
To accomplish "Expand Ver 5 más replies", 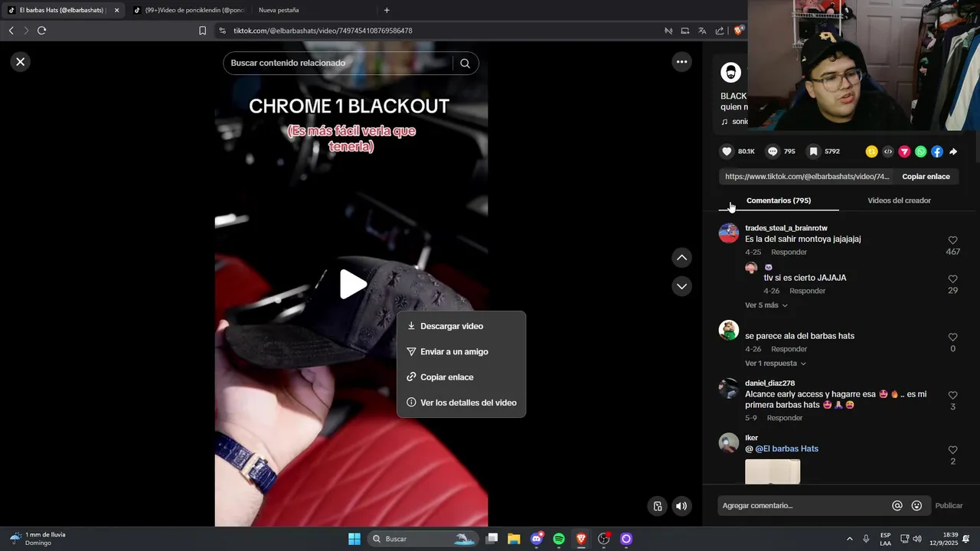I will (x=766, y=305).
